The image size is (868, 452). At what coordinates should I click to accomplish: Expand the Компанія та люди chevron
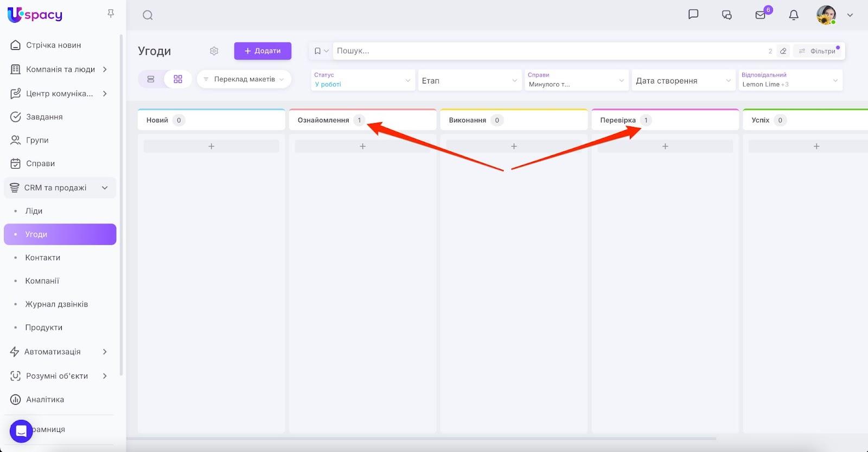point(105,69)
